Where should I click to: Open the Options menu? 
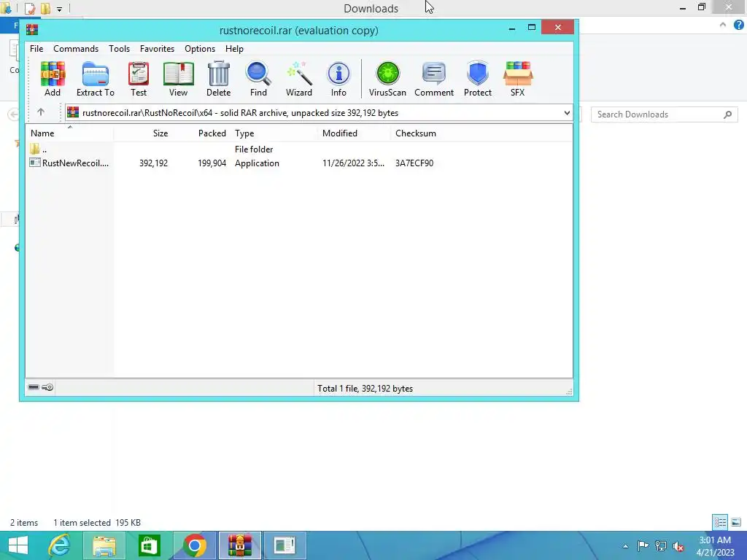[x=200, y=49]
